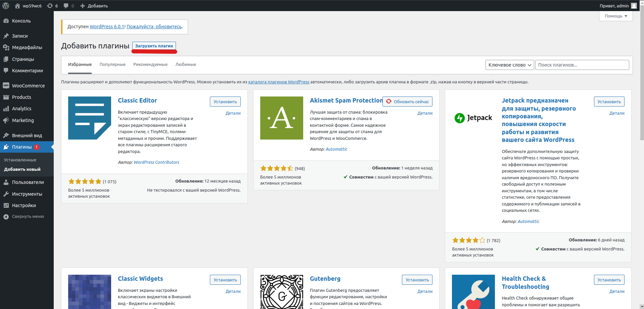
Task: Collapse sidebar with Свернуть меню
Action: point(28,217)
